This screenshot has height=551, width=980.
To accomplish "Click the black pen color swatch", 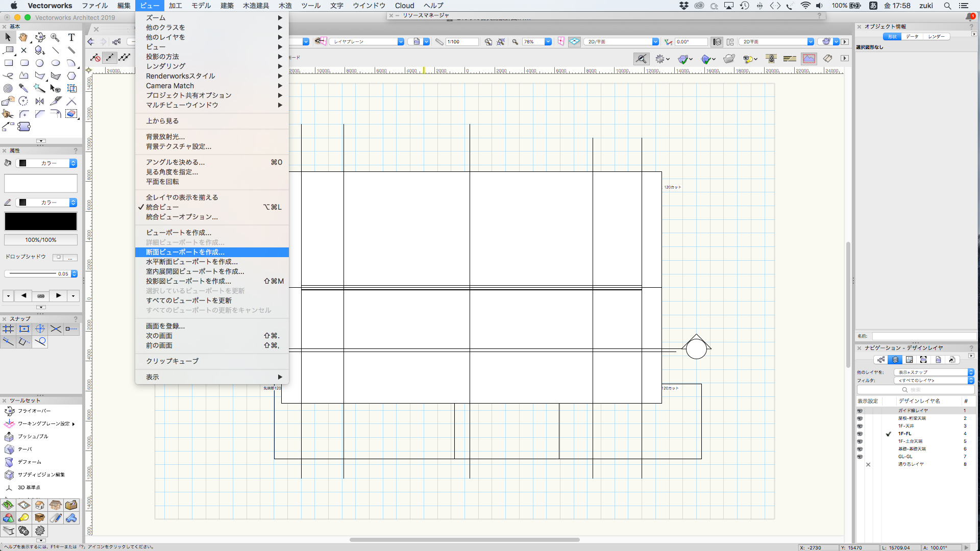I will coord(41,221).
